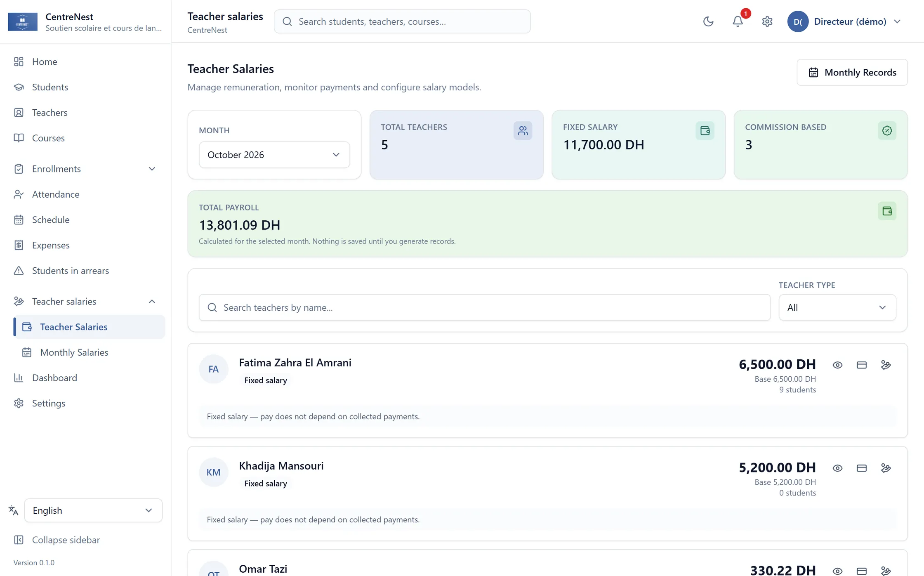View details eye for Omar Tazi

837,571
